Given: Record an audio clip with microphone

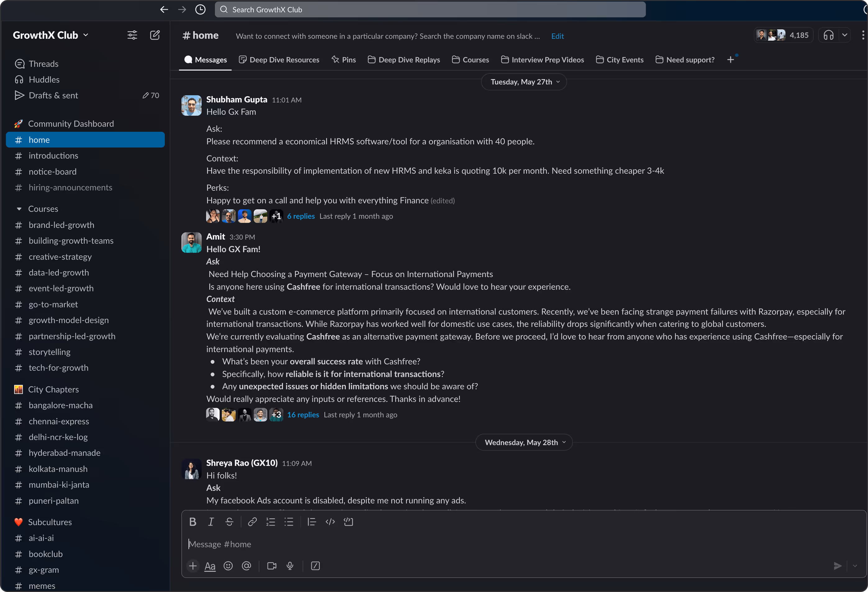Looking at the screenshot, I should point(290,566).
